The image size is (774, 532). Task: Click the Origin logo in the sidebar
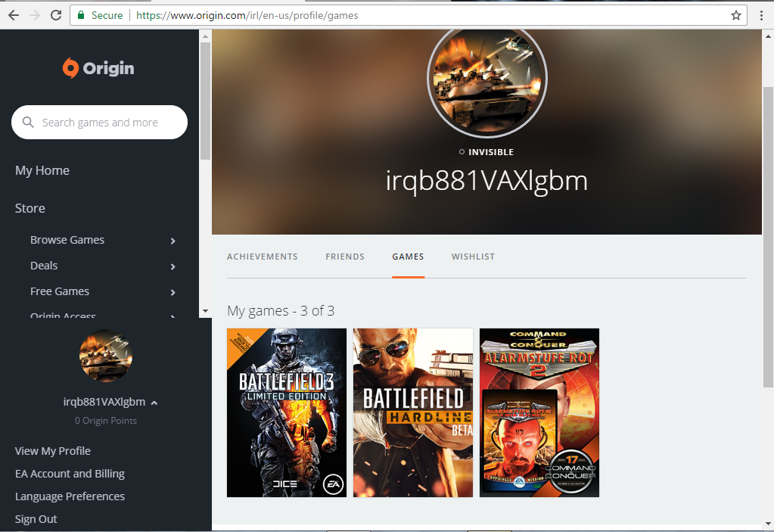click(98, 68)
